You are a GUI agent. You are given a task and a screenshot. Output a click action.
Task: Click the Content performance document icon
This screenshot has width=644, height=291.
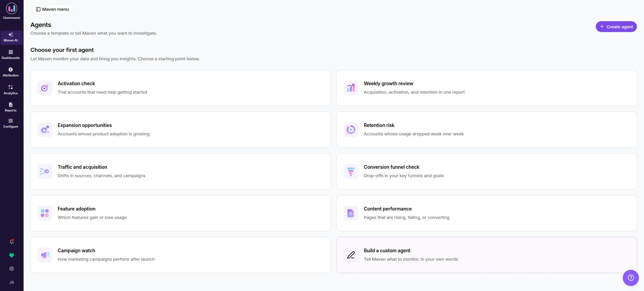[x=351, y=213]
